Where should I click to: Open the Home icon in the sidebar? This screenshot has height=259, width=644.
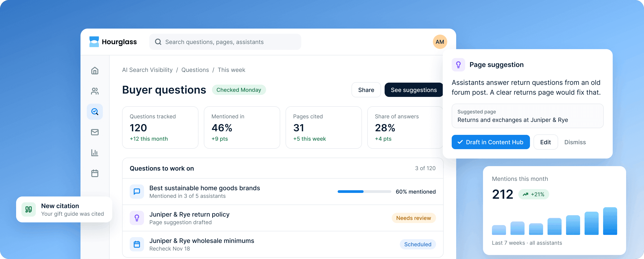coord(95,71)
